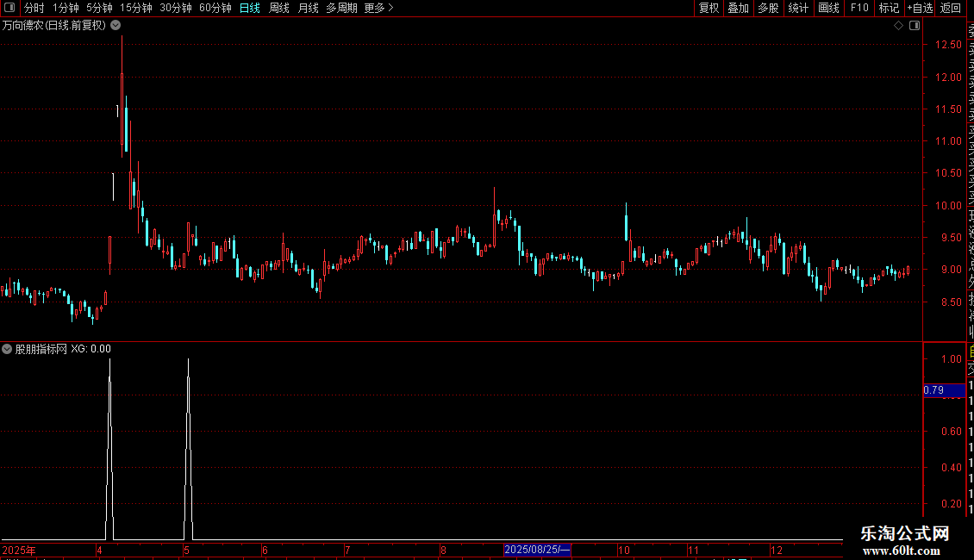Image resolution: width=974 pixels, height=560 pixels.
Task: Switch to the 分时 intraday view
Action: (34, 8)
